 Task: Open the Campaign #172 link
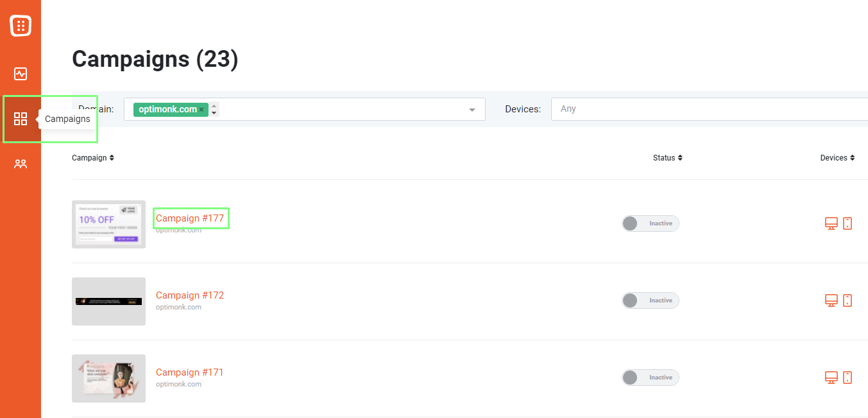(190, 295)
